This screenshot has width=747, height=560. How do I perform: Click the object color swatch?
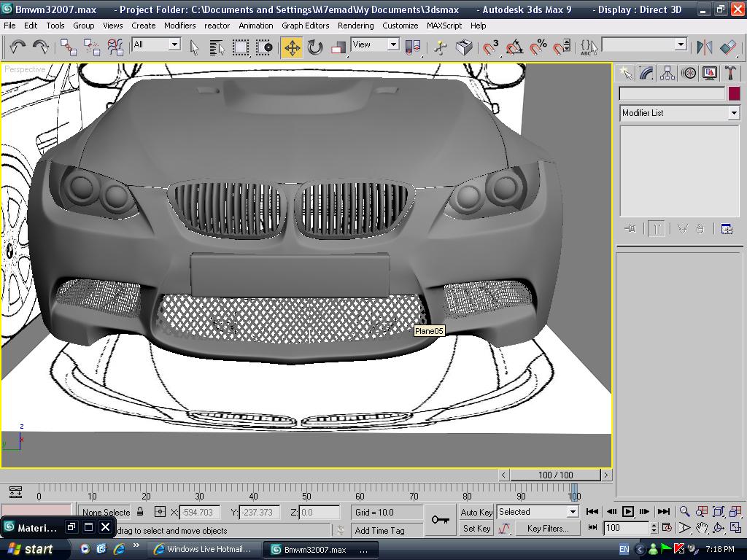tap(734, 93)
